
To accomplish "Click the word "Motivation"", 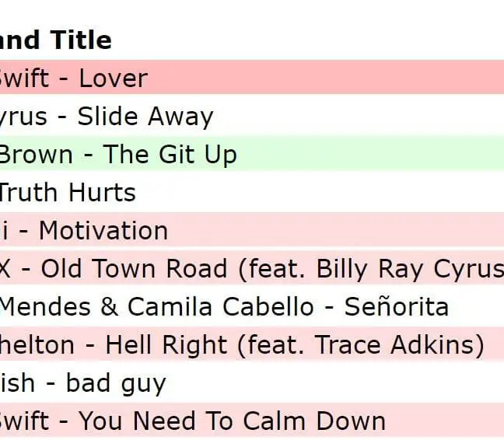I will [103, 230].
